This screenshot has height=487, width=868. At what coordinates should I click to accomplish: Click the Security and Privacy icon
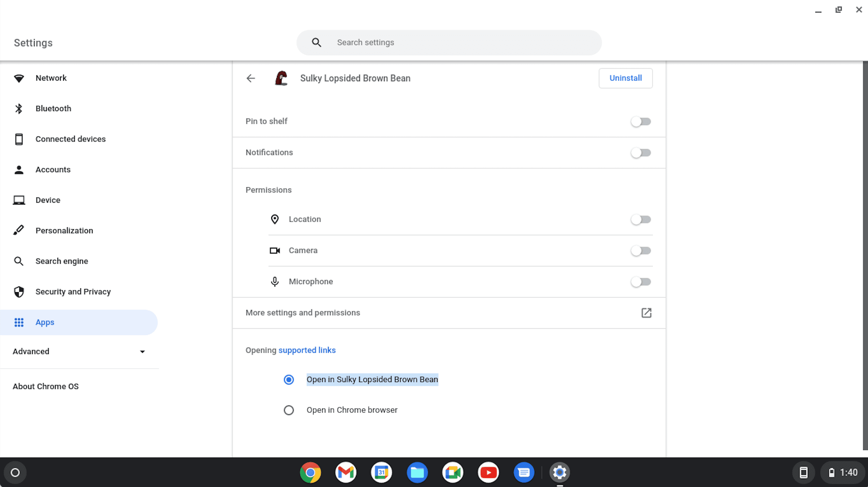(x=19, y=291)
